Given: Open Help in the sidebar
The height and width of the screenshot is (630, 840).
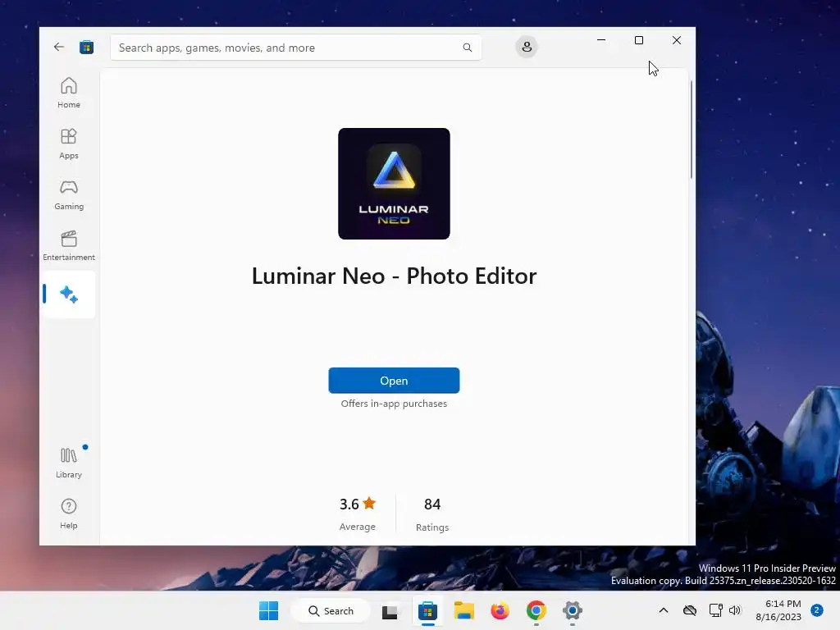Looking at the screenshot, I should tap(69, 514).
